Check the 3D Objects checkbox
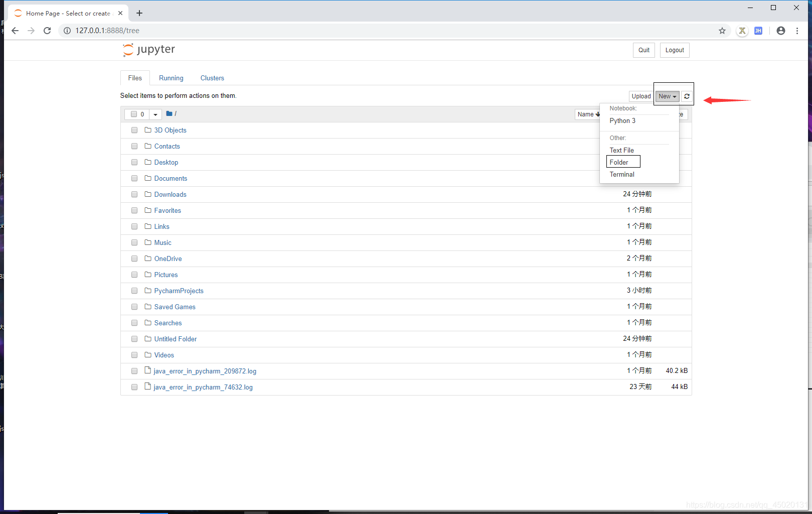 click(134, 130)
